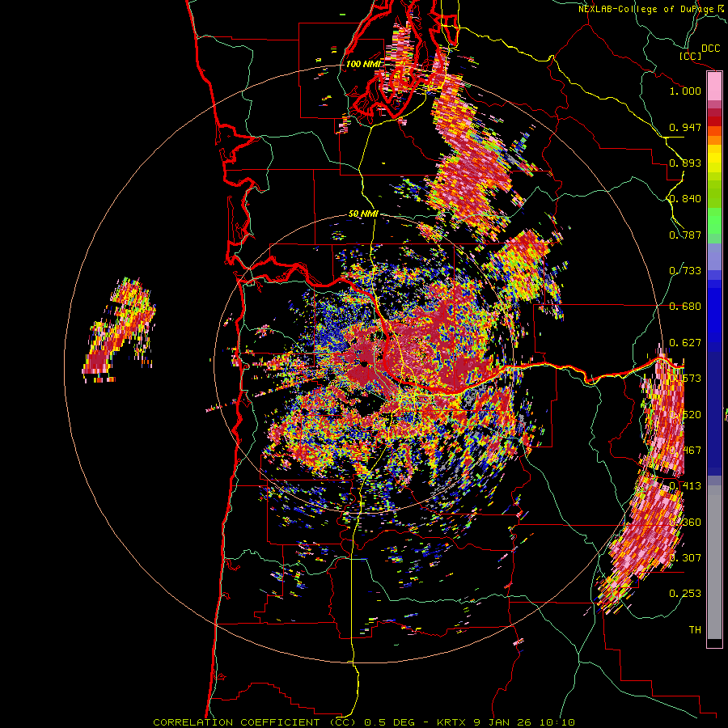Select the 0.627 scale value
Viewport: 728px width, 728px height.
[685, 343]
